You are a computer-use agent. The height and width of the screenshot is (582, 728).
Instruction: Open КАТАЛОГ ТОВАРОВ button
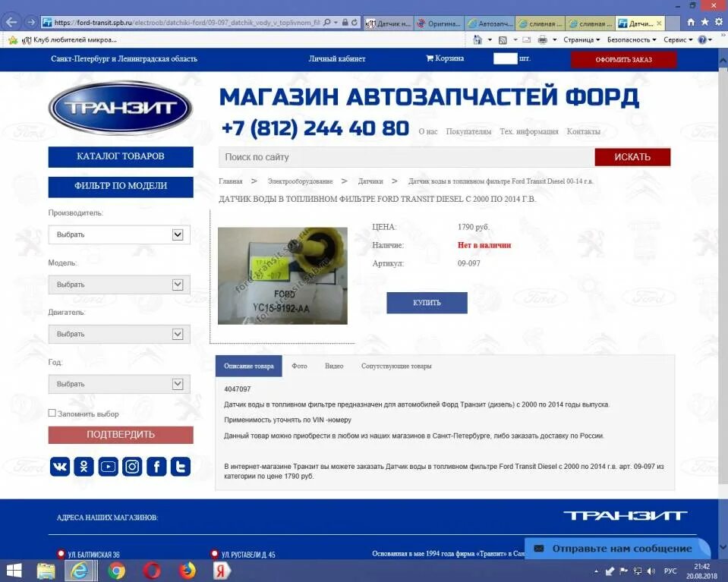(121, 156)
